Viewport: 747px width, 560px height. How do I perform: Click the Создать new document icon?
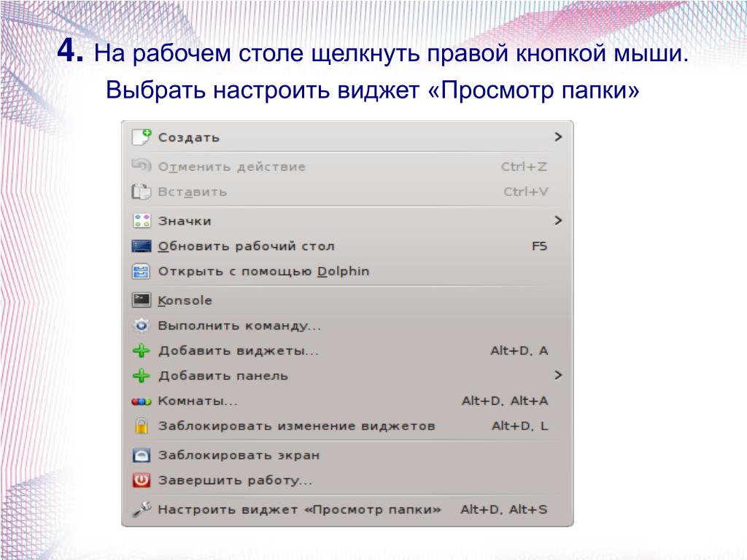pos(142,137)
